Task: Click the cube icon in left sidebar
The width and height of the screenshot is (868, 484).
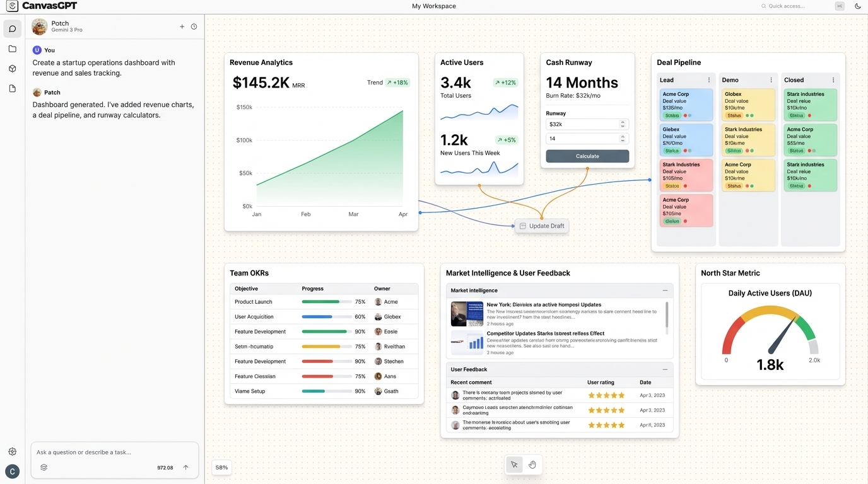Action: coord(12,69)
